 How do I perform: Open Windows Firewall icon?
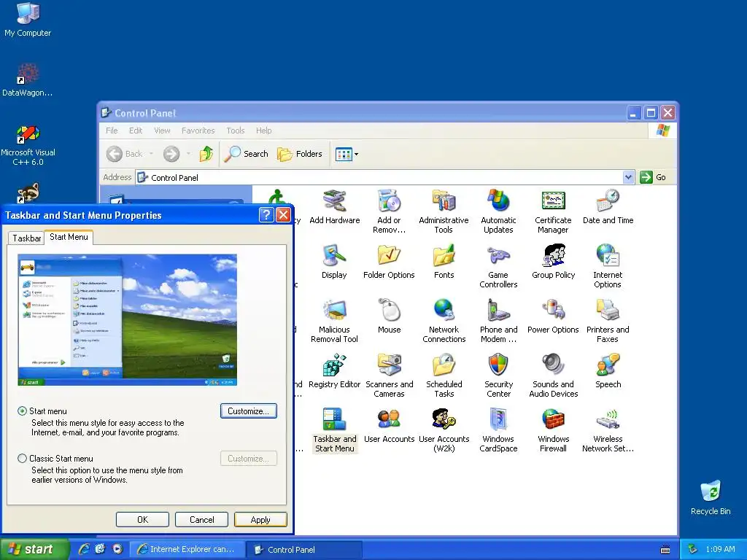point(553,430)
